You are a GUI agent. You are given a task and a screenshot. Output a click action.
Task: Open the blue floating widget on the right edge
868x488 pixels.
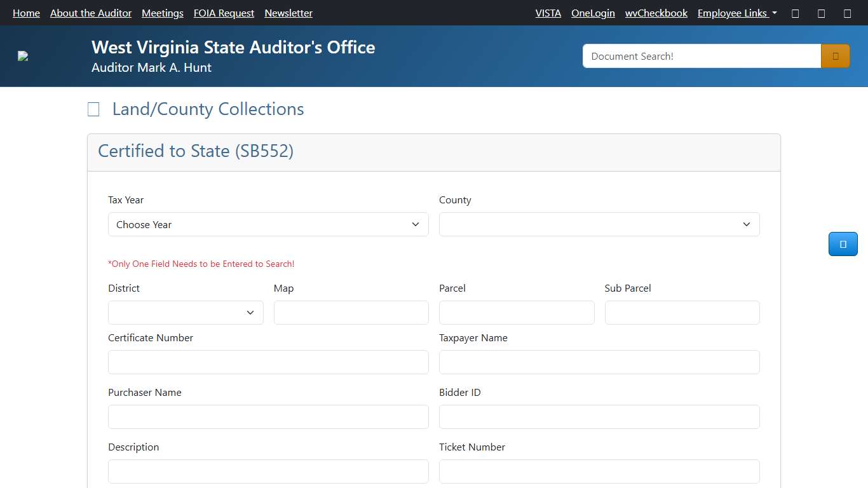click(843, 244)
